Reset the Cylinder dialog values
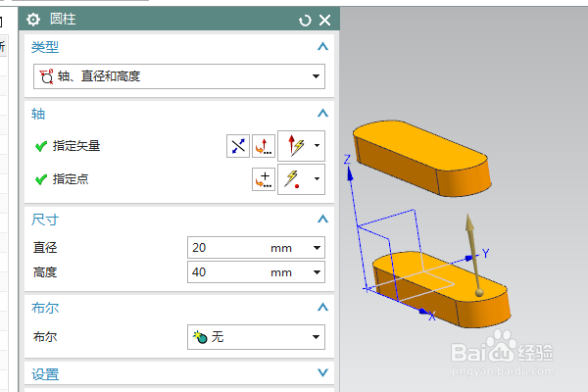588x392 pixels. (305, 21)
